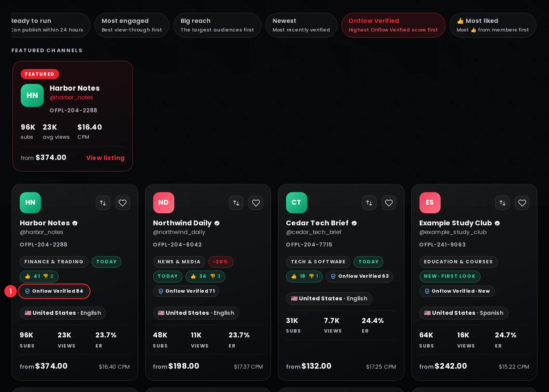
Task: Open the @harbor_notes handle in featured card
Action: pos(71,97)
